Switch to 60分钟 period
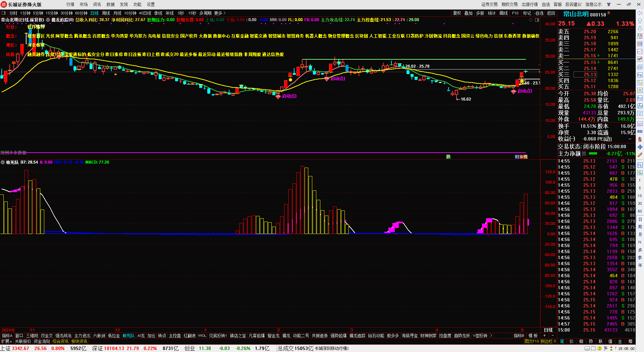Image resolution: width=644 pixels, height=352 pixels. [x=81, y=13]
